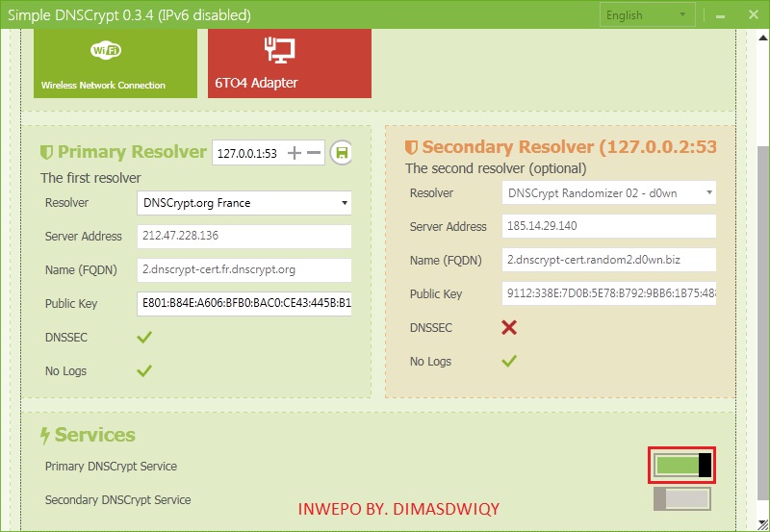The height and width of the screenshot is (532, 770).
Task: Close the Simple DNSCrypt window
Action: [754, 14]
